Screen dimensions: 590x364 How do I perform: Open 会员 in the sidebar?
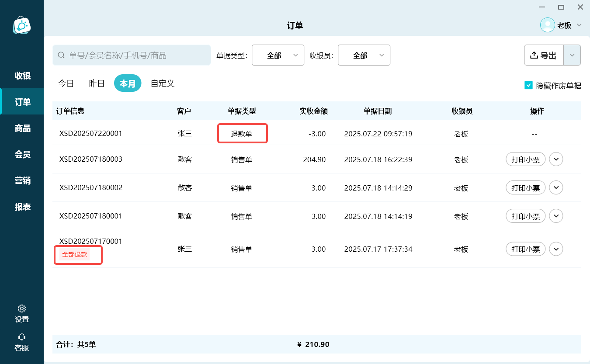23,154
